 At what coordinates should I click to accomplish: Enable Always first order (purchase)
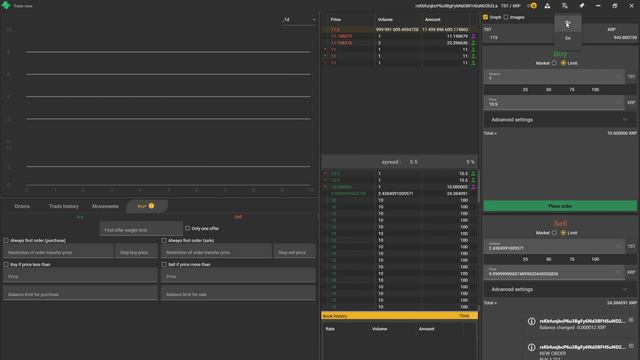tap(6, 240)
